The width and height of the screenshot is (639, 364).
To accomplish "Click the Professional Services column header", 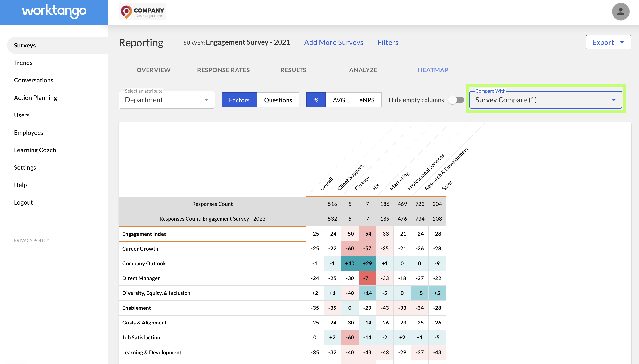I will pos(426,172).
